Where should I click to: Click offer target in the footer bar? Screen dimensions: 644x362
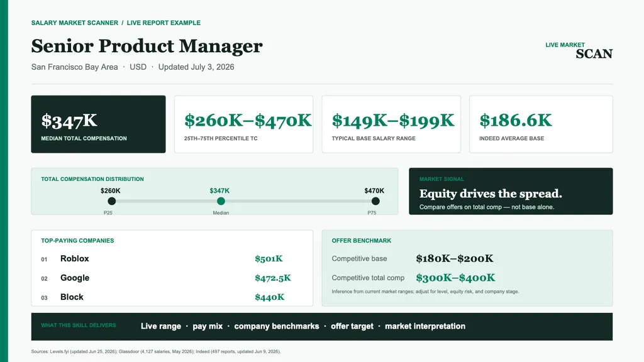tap(352, 326)
